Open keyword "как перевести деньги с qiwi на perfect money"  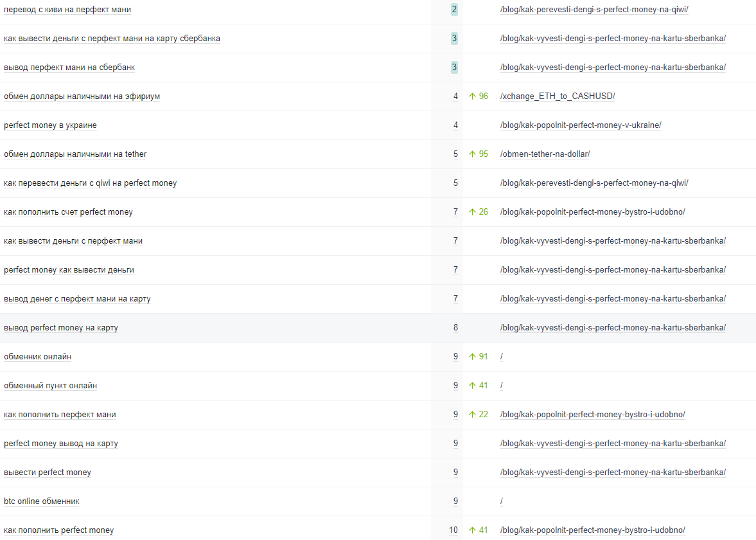pos(90,183)
